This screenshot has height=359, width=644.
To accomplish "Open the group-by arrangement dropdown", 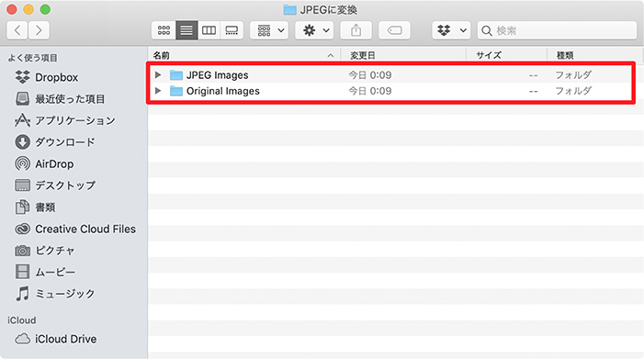I will 269,30.
